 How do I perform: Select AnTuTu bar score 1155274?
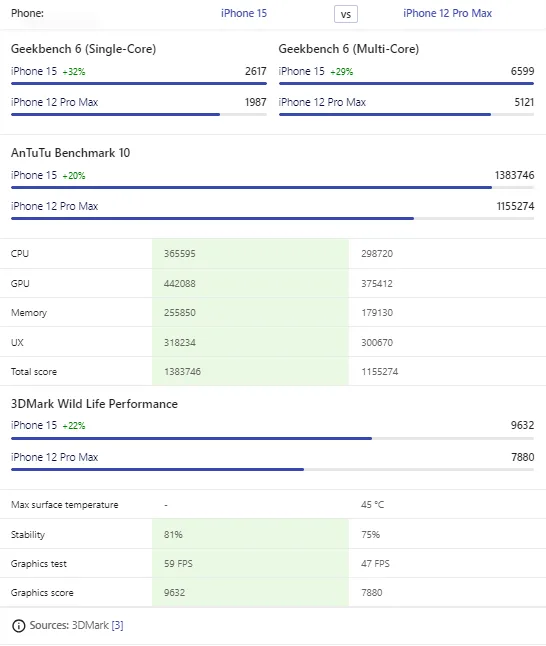(x=515, y=206)
